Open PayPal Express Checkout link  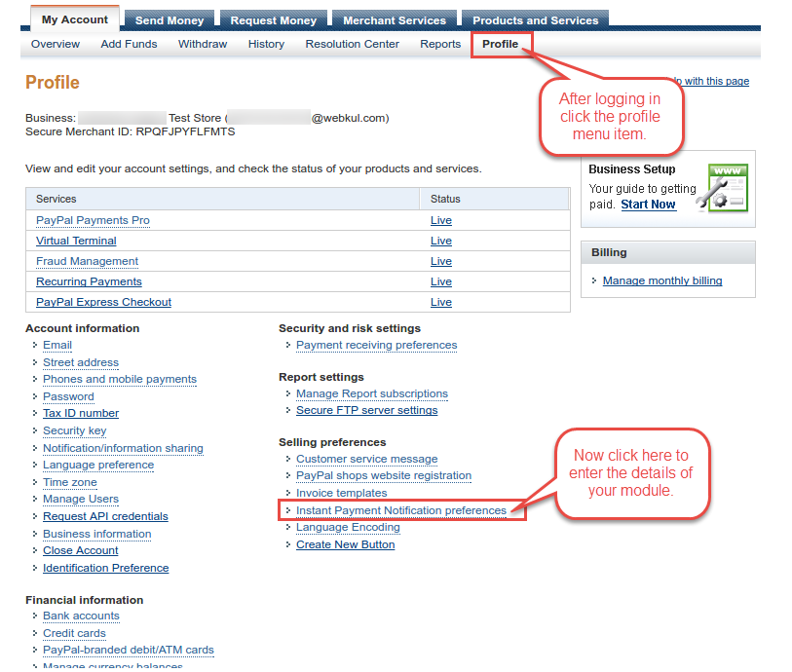coord(103,302)
